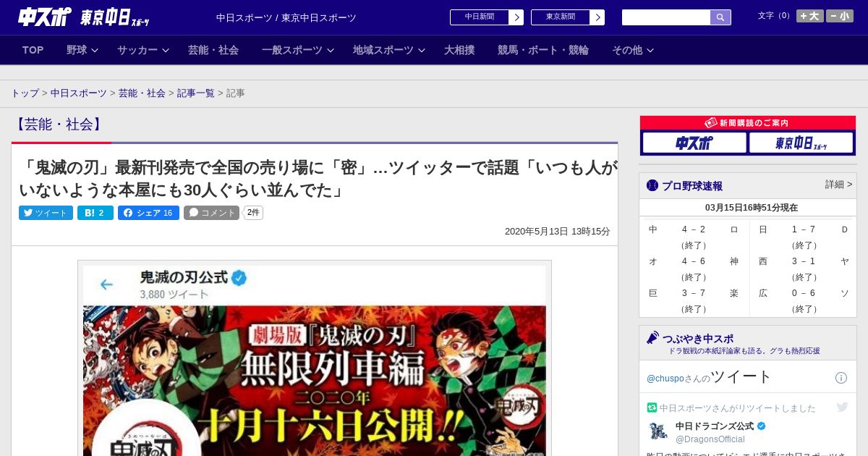The width and height of the screenshot is (868, 456).
Task: Click the Tokyo Chunichi Sports logo in header
Action: tap(116, 17)
